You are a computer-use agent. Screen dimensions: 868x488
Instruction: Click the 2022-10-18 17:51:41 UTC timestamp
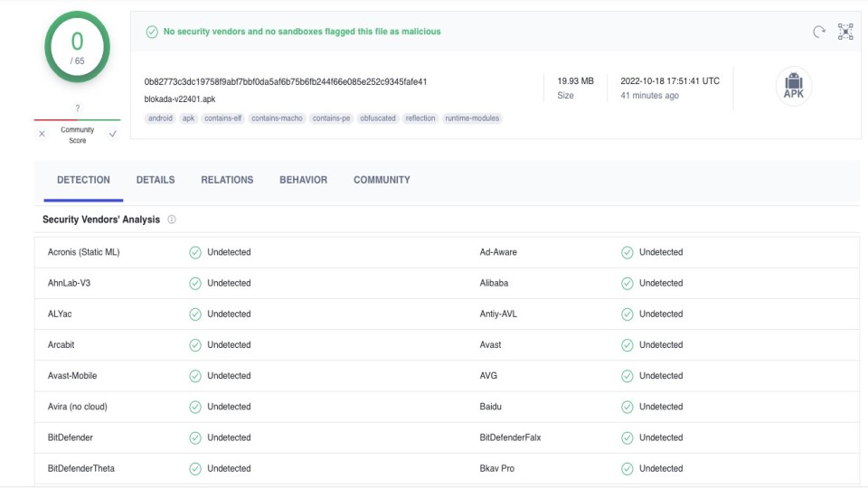670,80
